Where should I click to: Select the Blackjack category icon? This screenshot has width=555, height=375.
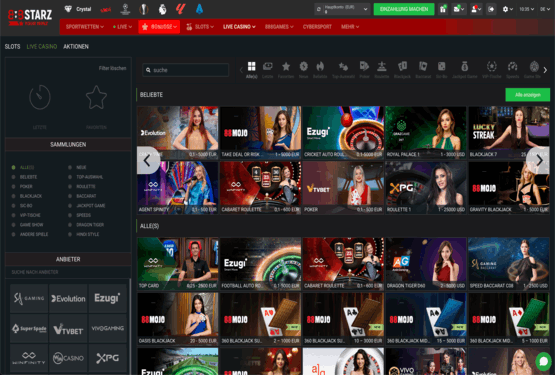click(x=402, y=66)
